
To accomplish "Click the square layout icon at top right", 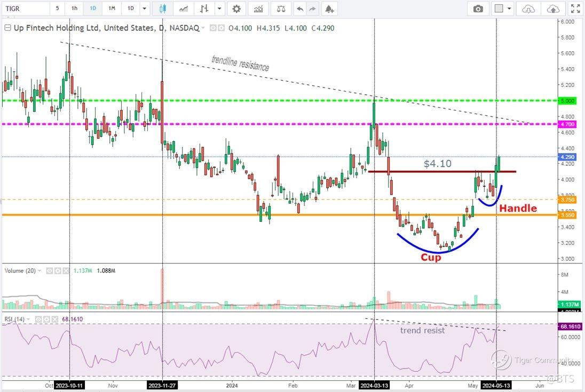I will coord(499,8).
